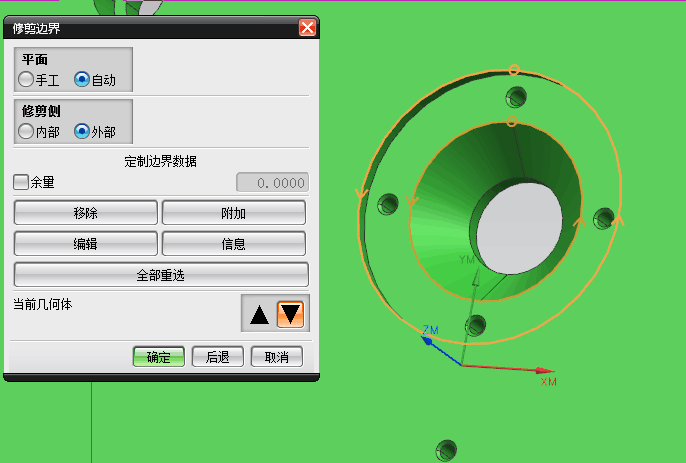Select the 自动 plane radio button
Viewport: 686px width, 463px height.
tap(82, 80)
